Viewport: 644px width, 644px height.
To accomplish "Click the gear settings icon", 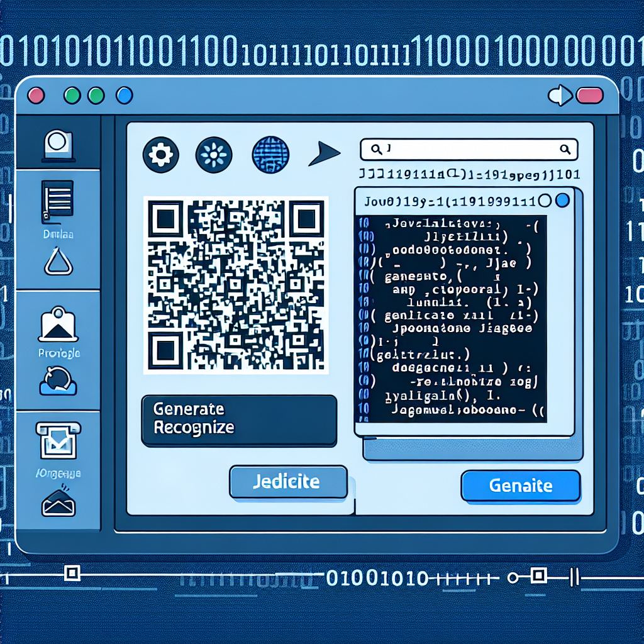I will 160,155.
